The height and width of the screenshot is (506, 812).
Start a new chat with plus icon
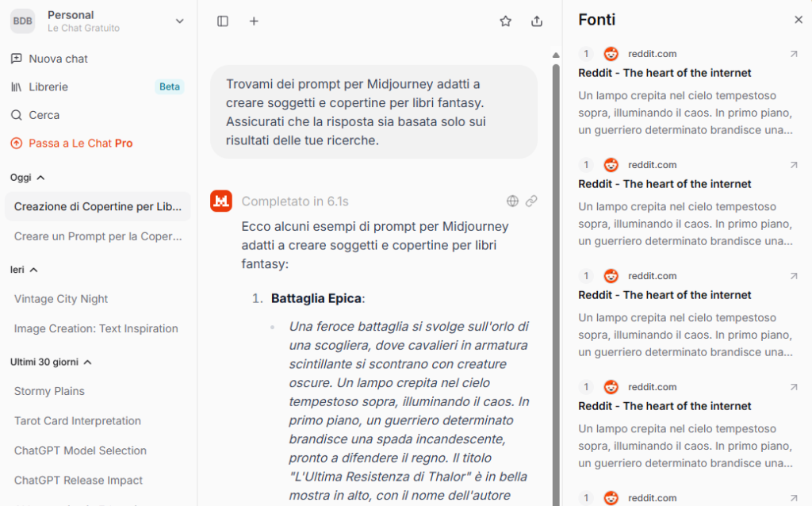(254, 21)
